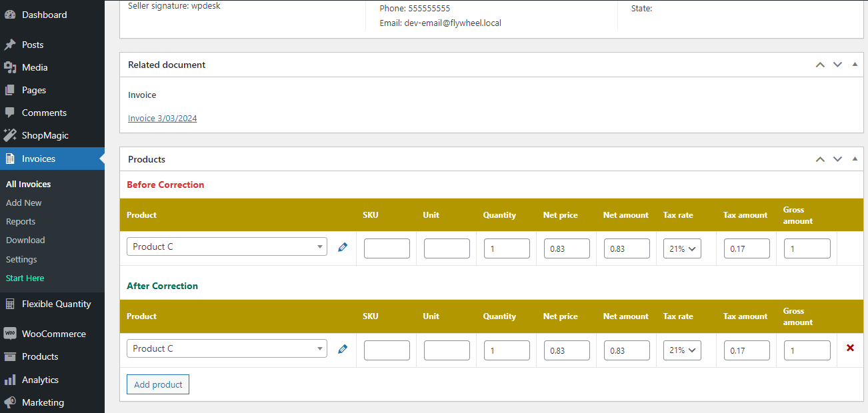The height and width of the screenshot is (413, 868).
Task: Click the Media library icon
Action: [10, 67]
